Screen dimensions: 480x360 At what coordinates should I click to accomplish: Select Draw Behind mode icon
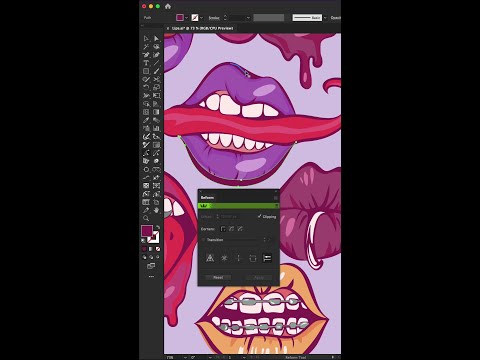pos(151,257)
